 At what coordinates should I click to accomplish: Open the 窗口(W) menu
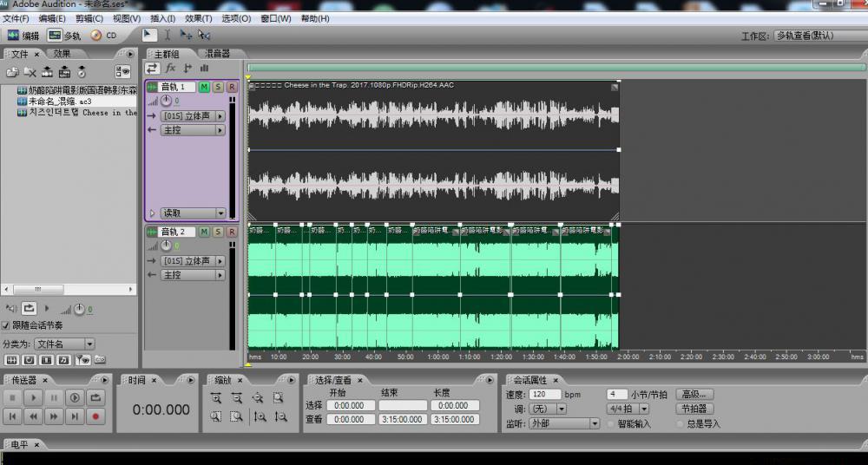276,18
